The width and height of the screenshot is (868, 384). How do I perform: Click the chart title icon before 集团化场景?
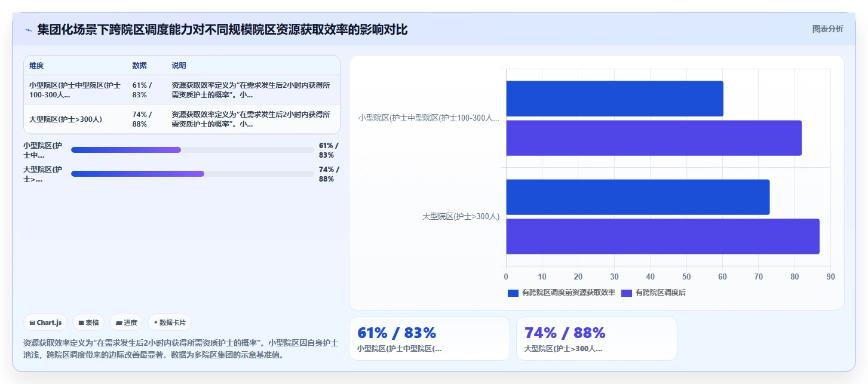[x=28, y=30]
